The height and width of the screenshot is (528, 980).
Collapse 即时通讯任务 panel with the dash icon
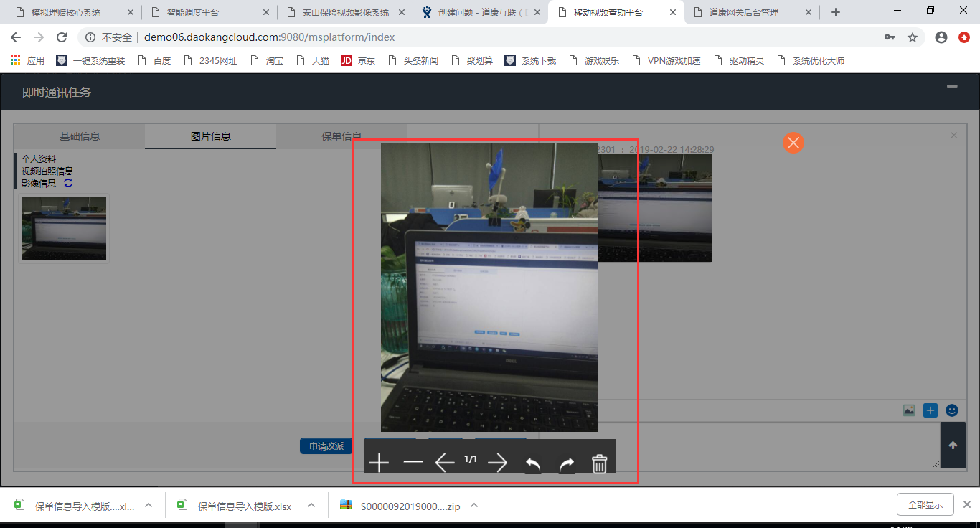(952, 86)
